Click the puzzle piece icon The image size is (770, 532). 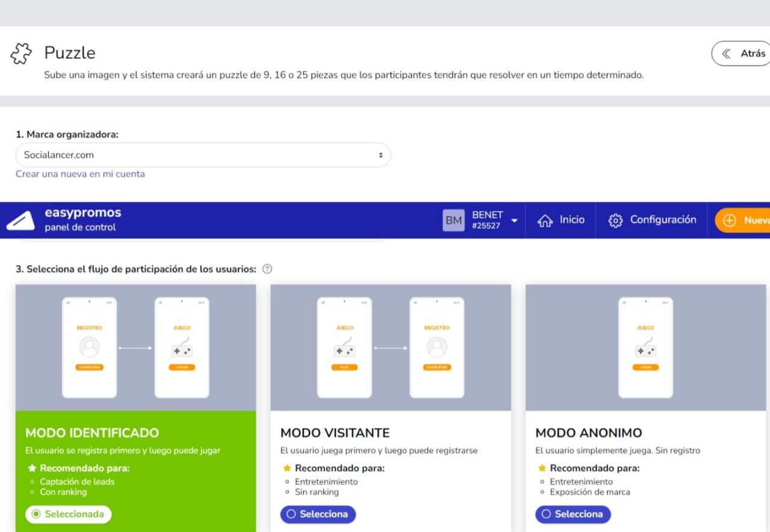[21, 54]
